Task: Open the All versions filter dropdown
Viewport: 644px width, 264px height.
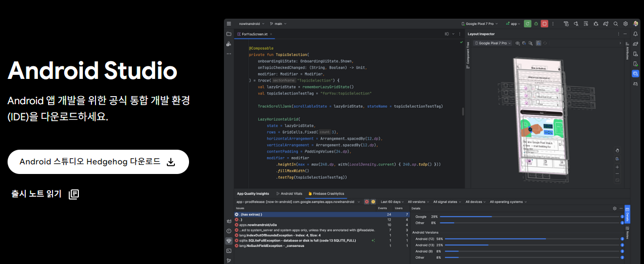Action: [418, 202]
